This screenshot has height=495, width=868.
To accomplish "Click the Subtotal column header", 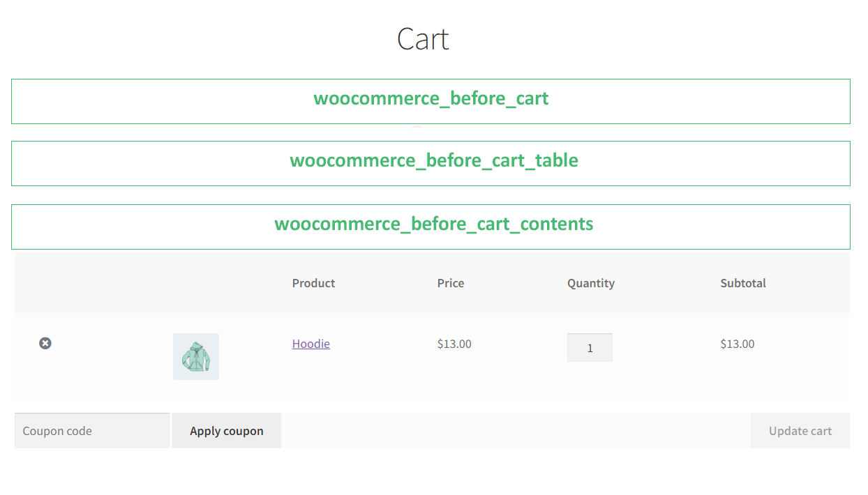I will (x=743, y=283).
